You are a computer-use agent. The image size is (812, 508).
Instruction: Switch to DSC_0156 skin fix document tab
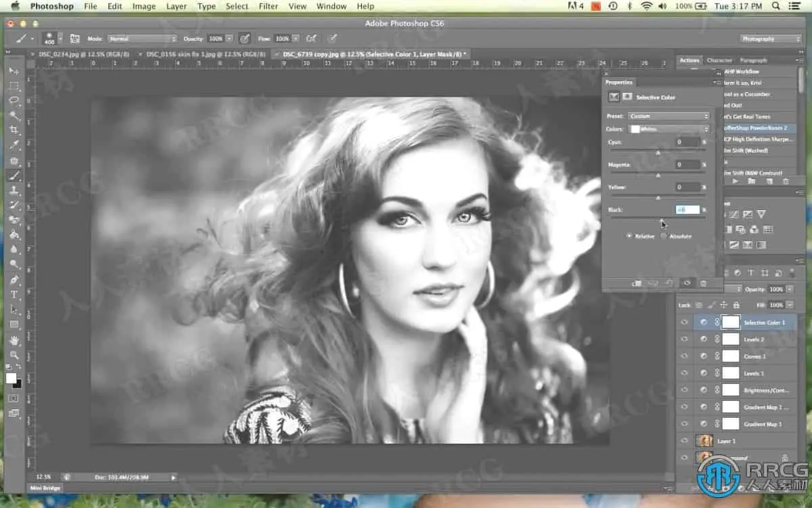pyautogui.click(x=206, y=54)
